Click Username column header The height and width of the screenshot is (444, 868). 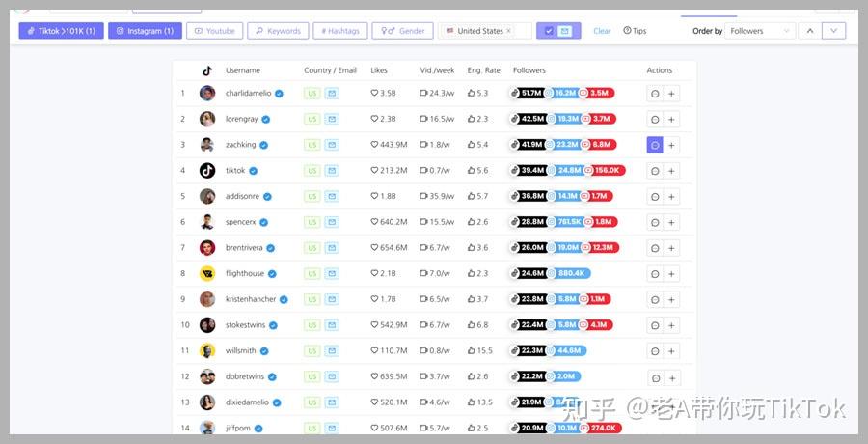point(242,70)
